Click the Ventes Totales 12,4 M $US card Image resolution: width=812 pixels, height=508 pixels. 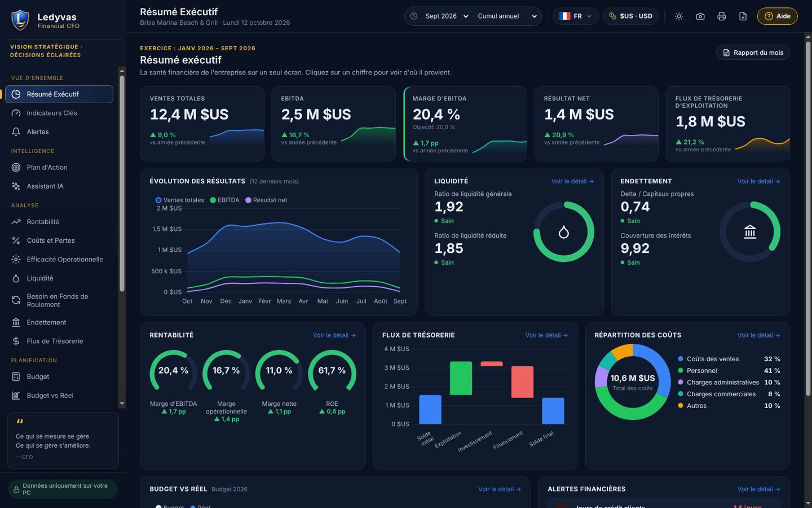coord(202,124)
